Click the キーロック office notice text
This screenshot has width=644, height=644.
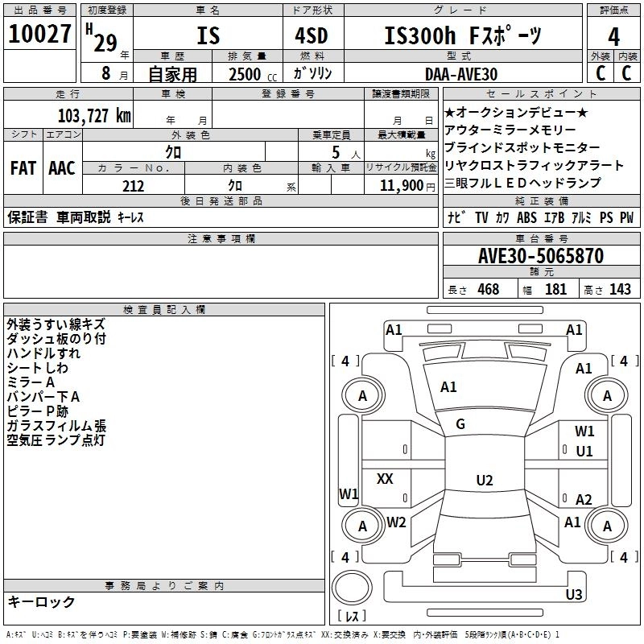point(41,601)
